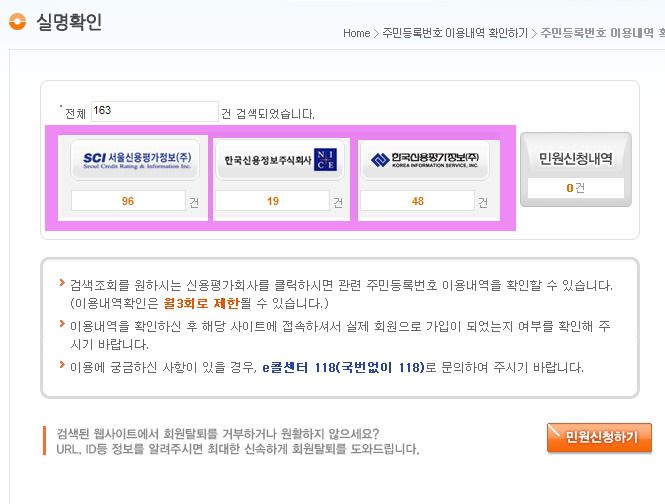Click the 한국신용평가정보 KIS logo button
This screenshot has width=665, height=504.
pos(425,160)
